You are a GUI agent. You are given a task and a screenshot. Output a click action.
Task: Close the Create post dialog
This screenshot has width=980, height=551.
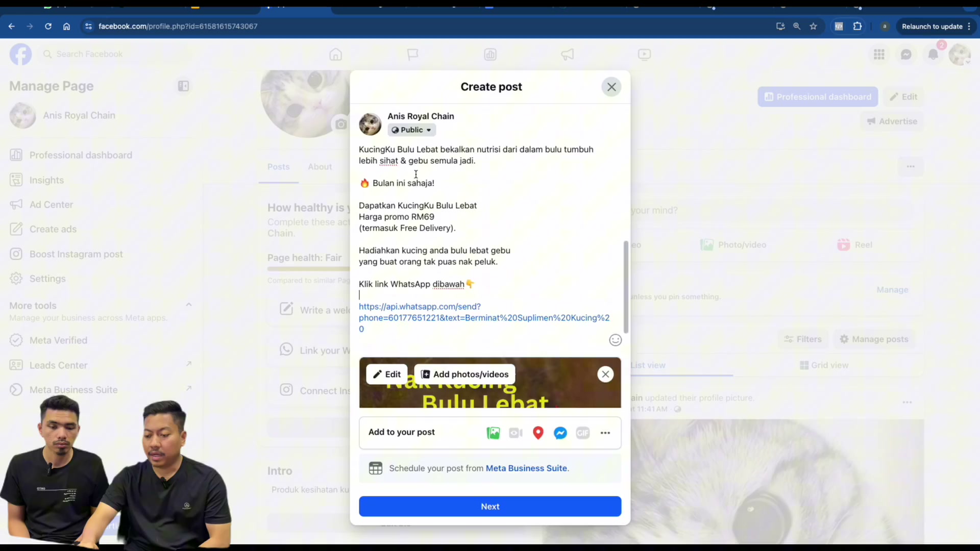[x=611, y=87]
